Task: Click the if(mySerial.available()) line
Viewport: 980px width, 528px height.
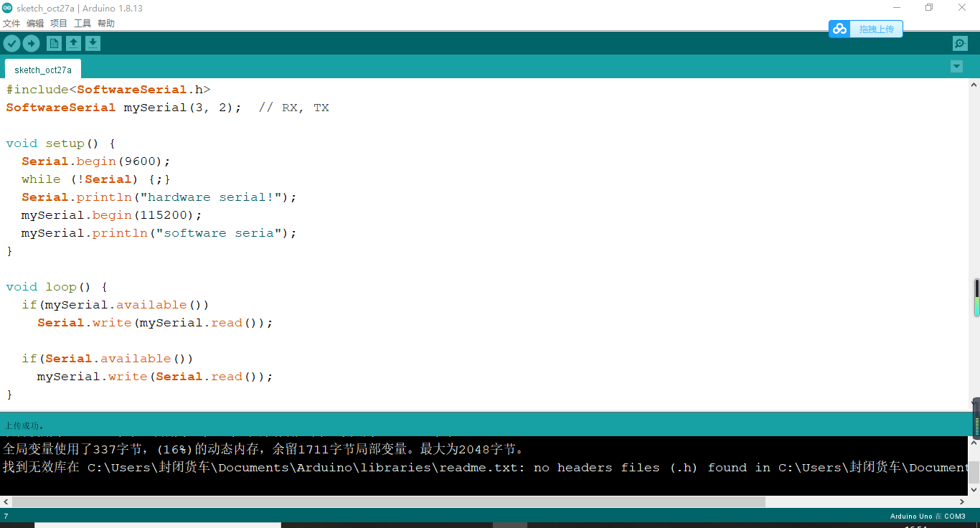Action: pyautogui.click(x=116, y=305)
